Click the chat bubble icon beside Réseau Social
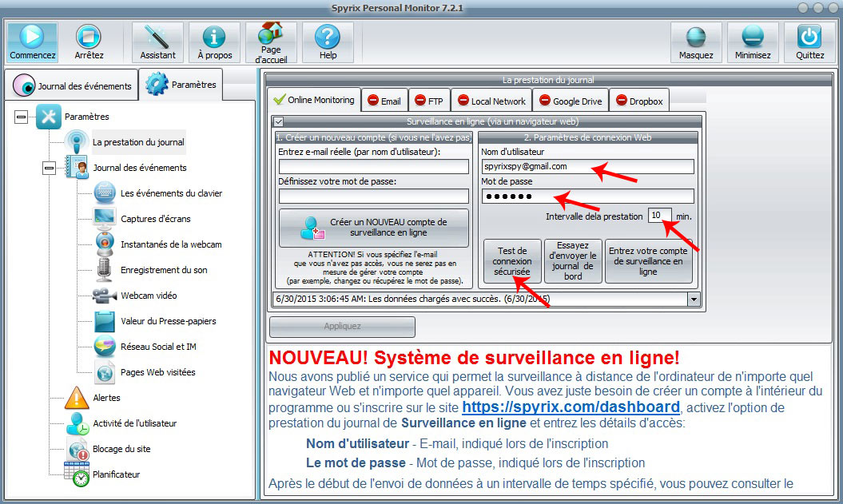This screenshot has height=504, width=843. click(105, 347)
